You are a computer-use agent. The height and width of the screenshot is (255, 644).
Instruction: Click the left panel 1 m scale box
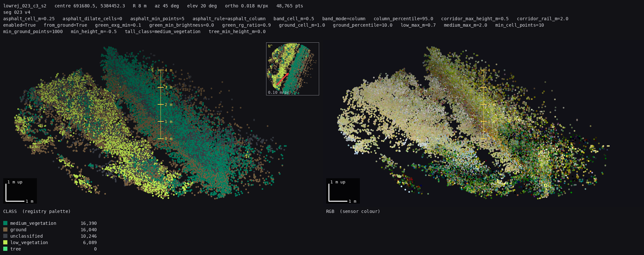click(x=20, y=191)
